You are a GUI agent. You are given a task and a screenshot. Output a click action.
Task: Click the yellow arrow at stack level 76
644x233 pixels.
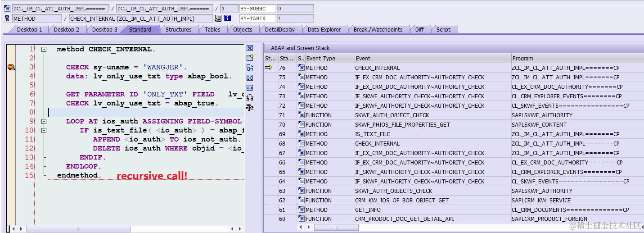click(x=269, y=68)
